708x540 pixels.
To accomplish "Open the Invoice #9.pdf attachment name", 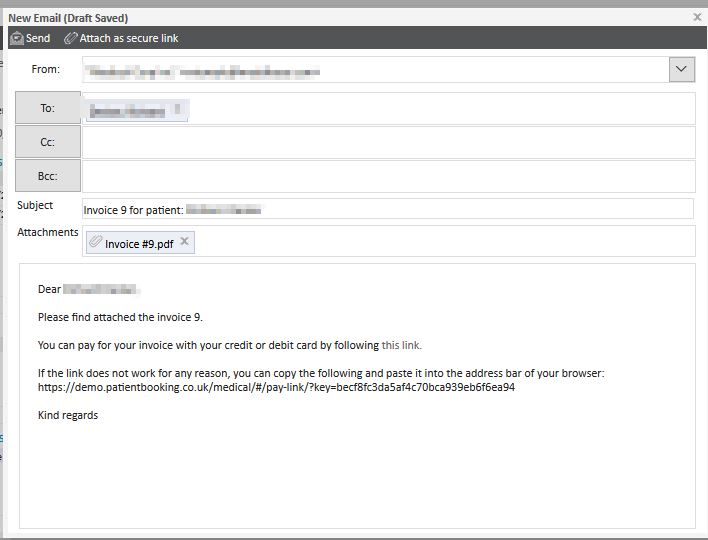I will [139, 243].
